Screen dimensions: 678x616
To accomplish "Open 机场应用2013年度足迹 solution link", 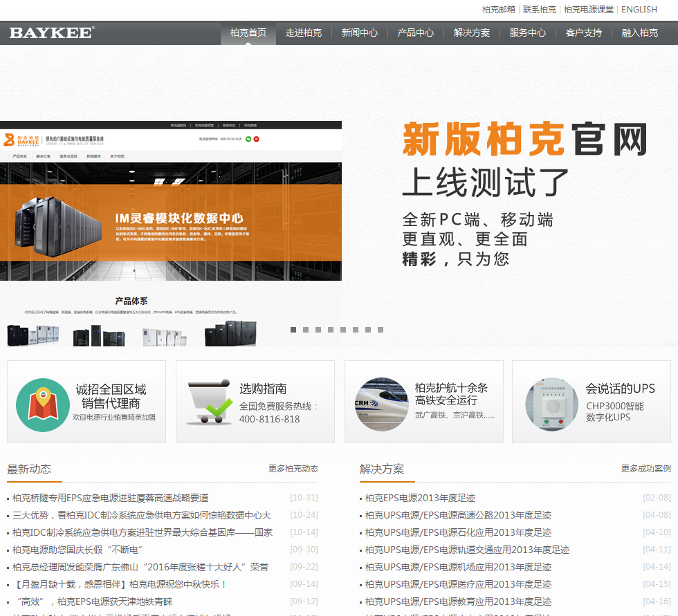I will pyautogui.click(x=458, y=567).
